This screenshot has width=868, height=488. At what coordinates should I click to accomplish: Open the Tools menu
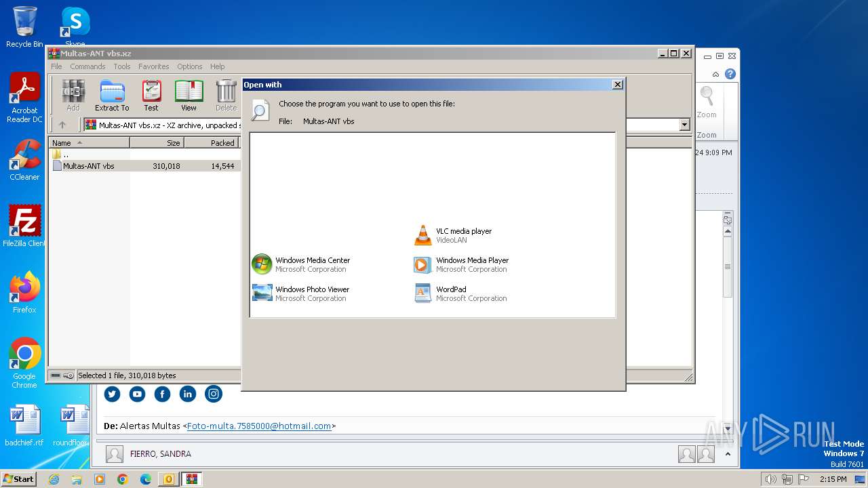122,66
